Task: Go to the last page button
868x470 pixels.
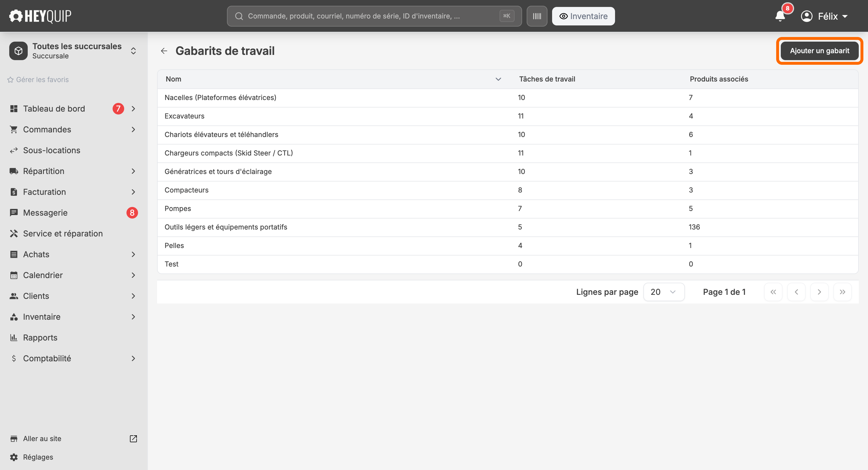Action: 842,292
